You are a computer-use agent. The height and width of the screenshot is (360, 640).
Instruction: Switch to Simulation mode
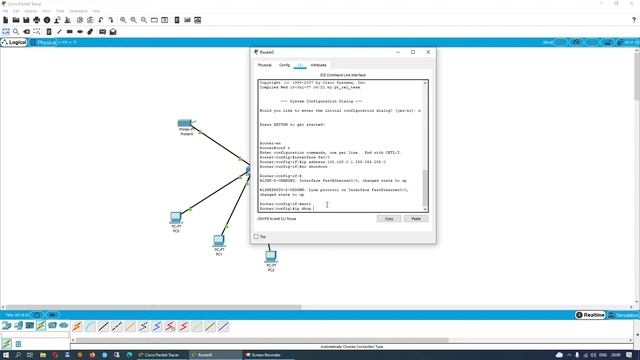coord(624,315)
